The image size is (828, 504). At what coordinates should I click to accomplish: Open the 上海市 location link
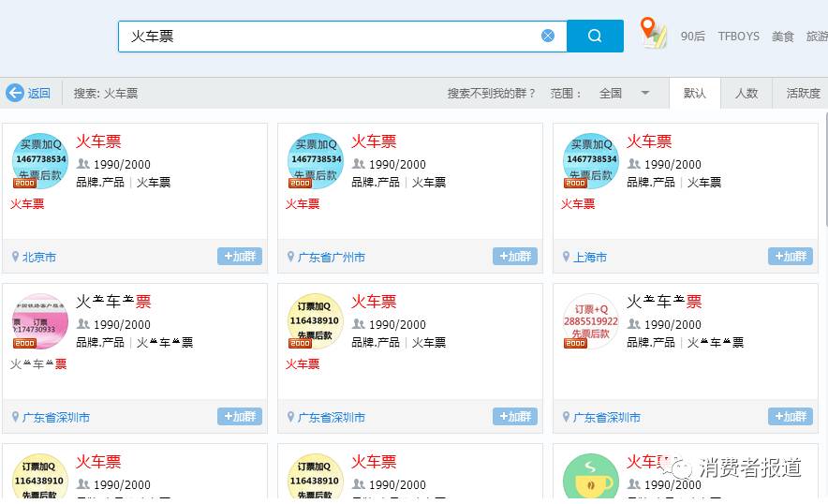coord(590,258)
